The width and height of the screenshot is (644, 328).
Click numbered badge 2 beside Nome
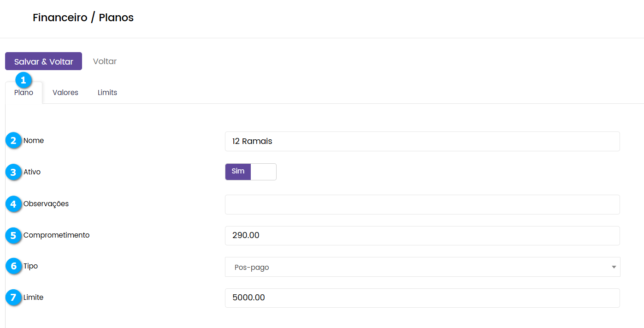[x=14, y=141]
